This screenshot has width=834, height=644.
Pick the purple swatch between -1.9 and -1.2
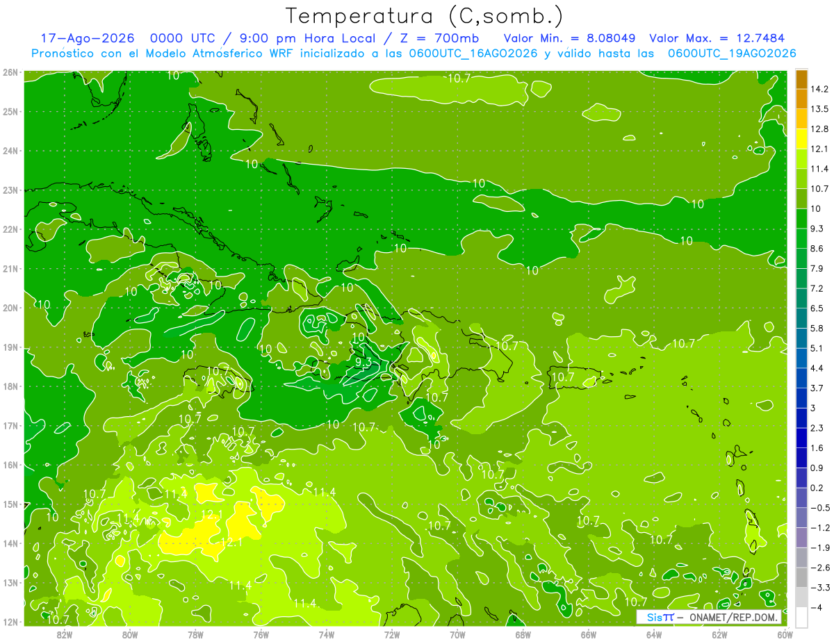[801, 538]
